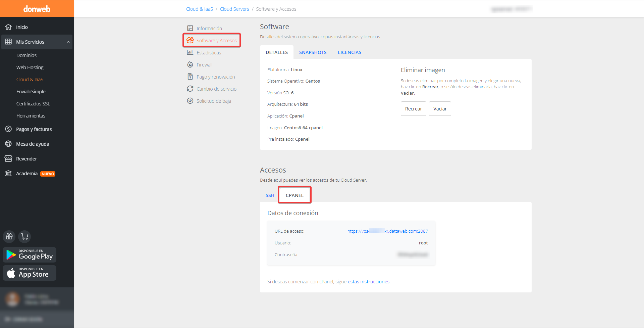Click the Solicitud de baja download icon

coord(190,101)
